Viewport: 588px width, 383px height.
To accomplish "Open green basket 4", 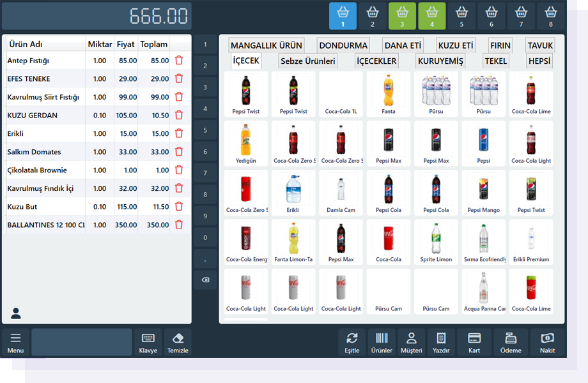I will coord(432,16).
